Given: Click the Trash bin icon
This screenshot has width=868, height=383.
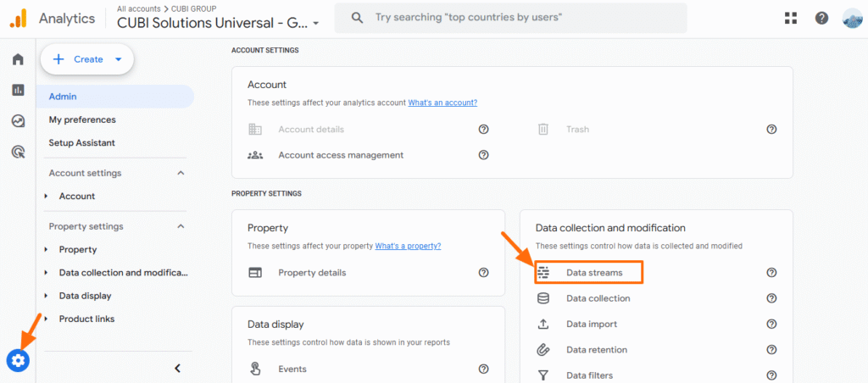Looking at the screenshot, I should point(543,129).
